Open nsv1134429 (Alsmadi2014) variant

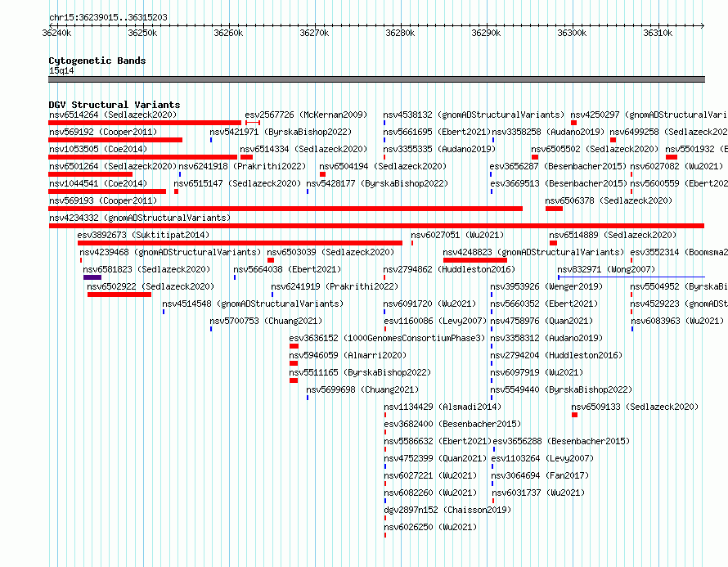443,407
